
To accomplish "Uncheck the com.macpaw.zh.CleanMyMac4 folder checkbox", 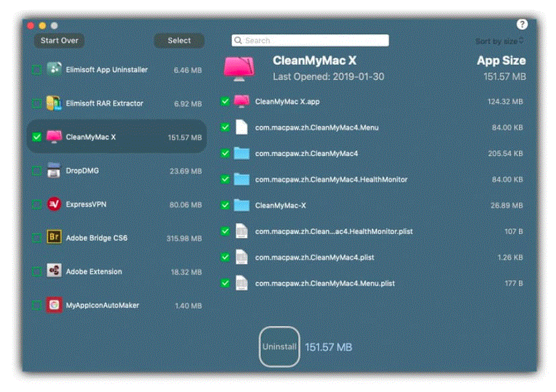I will 225,153.
